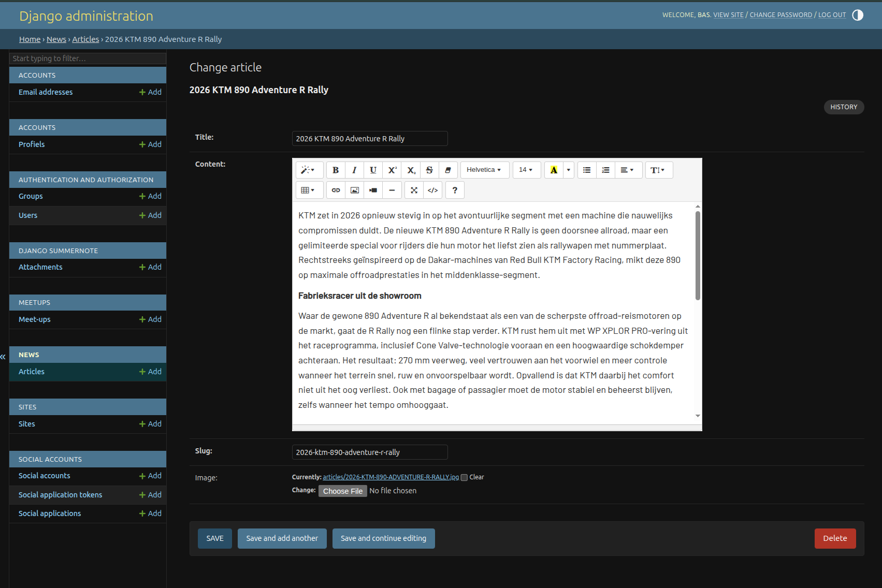Insert a link using the chain icon
This screenshot has height=588, width=882.
tap(336, 190)
